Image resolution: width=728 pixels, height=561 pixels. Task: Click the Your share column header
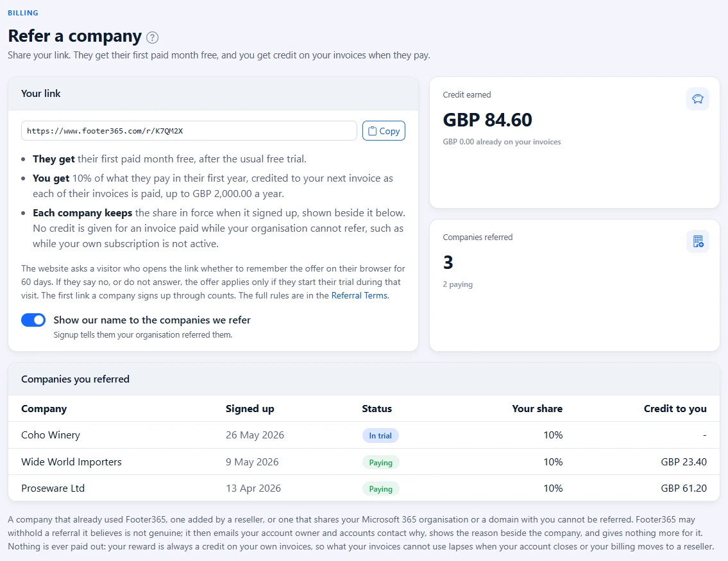coord(537,408)
